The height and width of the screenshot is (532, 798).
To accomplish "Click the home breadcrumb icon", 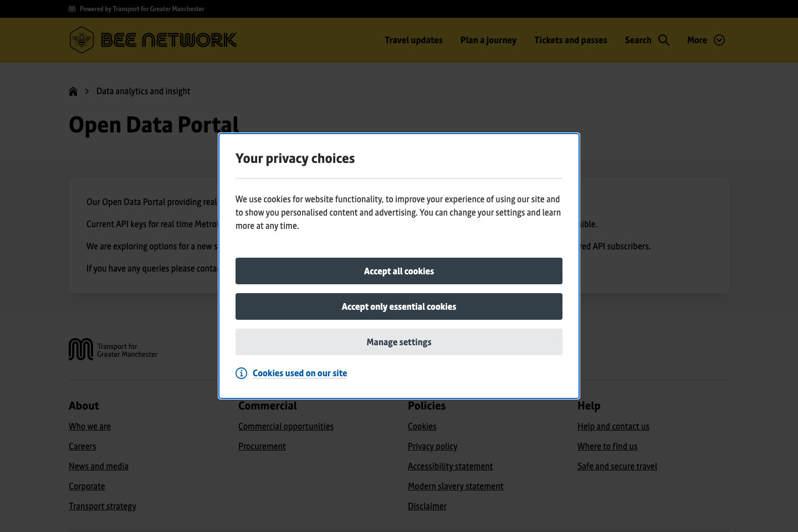I will click(x=73, y=91).
